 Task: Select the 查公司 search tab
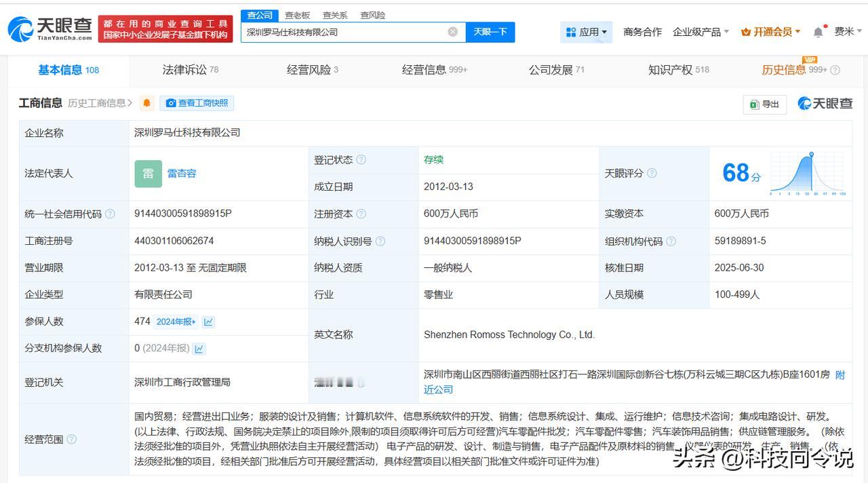pyautogui.click(x=260, y=15)
